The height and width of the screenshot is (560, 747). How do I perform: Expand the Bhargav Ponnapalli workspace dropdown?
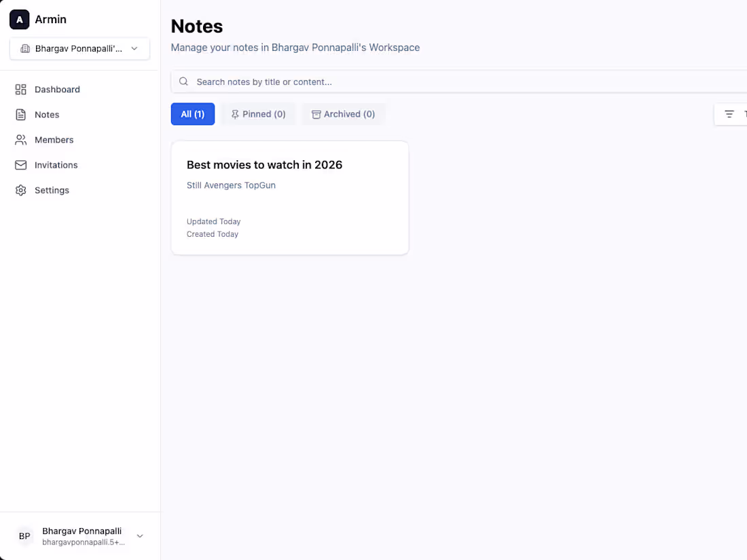[x=79, y=48]
